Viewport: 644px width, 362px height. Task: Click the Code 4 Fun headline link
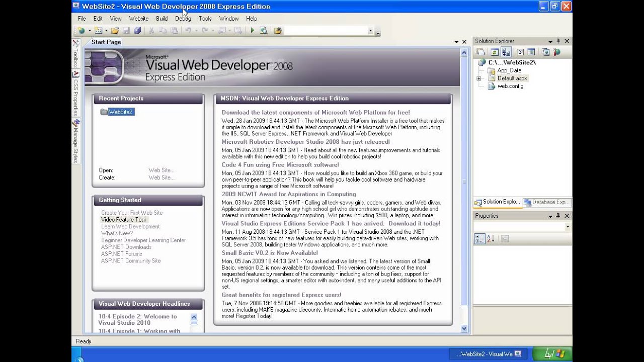280,165
